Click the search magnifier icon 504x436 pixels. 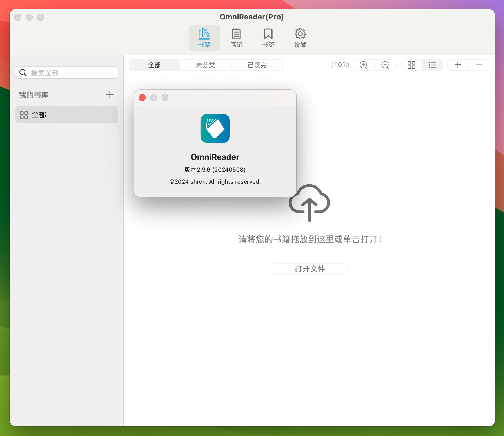[23, 72]
